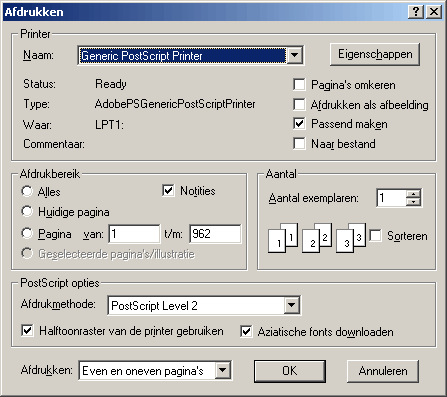Click the help question mark button
447x397 pixels.
click(416, 12)
